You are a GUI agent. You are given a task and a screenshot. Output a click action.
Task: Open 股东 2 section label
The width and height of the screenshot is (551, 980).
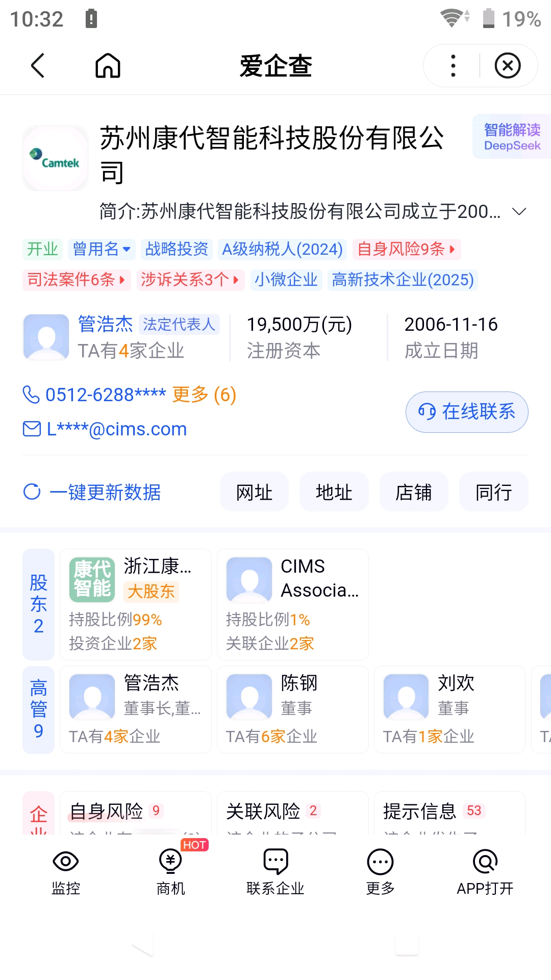pos(38,604)
